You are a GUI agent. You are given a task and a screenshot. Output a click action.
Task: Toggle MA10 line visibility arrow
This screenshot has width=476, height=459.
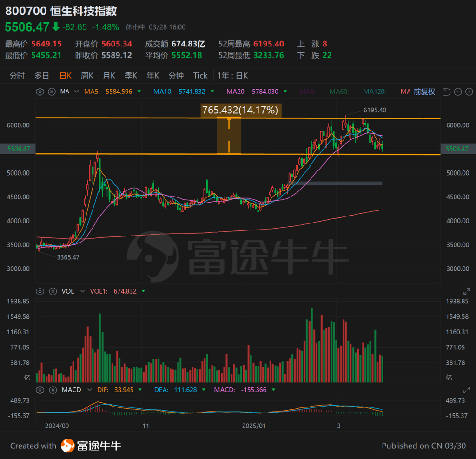click(x=212, y=92)
